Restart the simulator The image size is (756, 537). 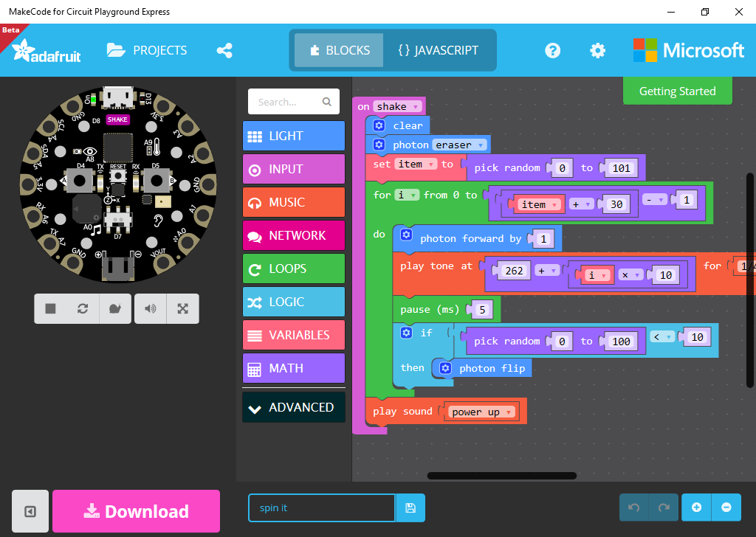tap(83, 308)
